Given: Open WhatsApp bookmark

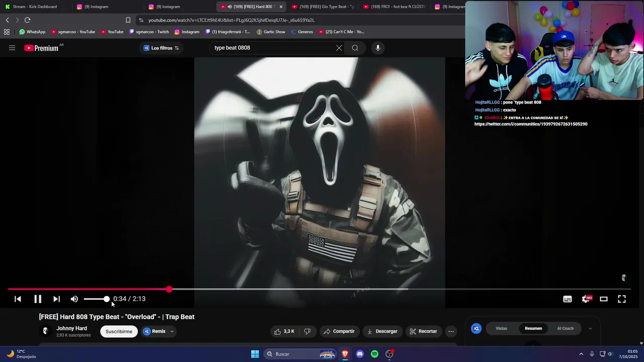Looking at the screenshot, I should point(32,32).
